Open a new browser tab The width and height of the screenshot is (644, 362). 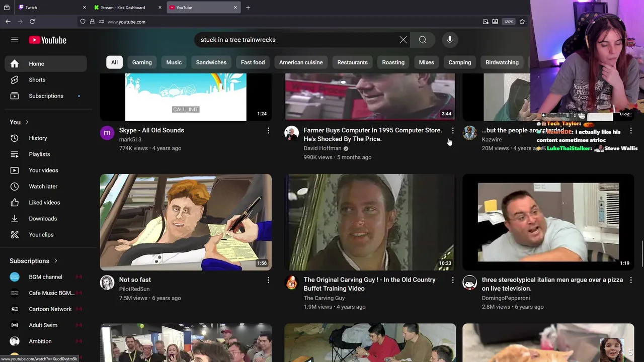[248, 8]
